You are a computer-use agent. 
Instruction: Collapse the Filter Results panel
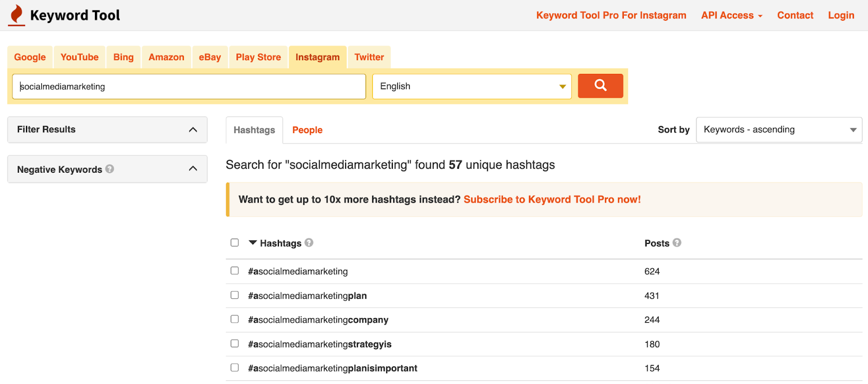click(x=193, y=130)
